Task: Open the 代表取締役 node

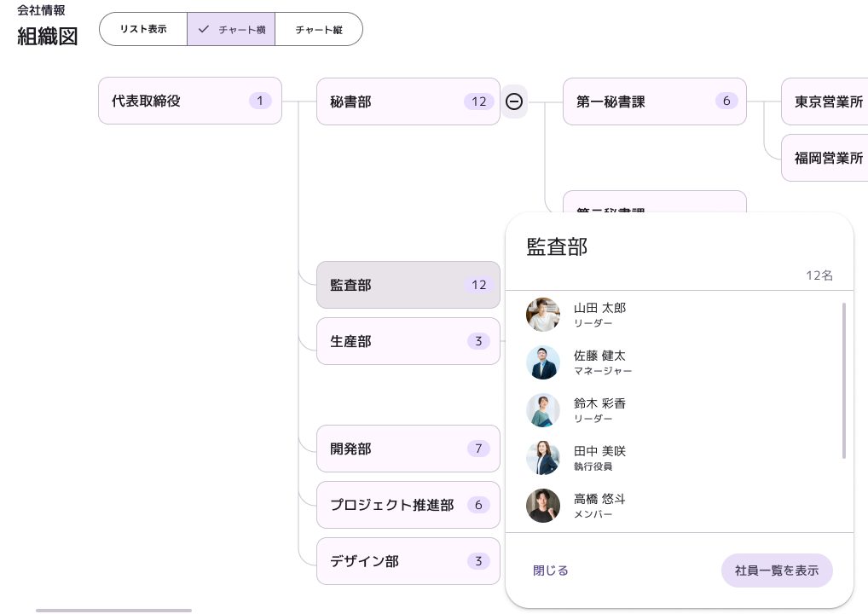Action: coord(190,101)
